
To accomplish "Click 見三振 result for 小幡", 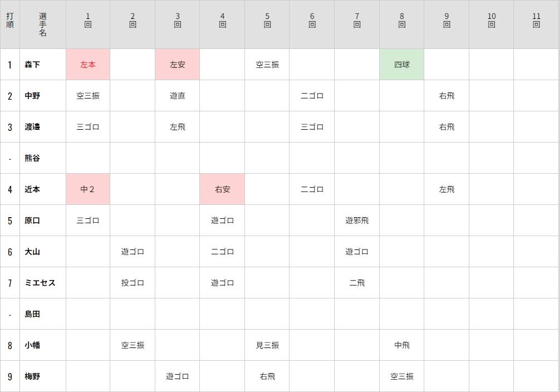I will [x=267, y=345].
